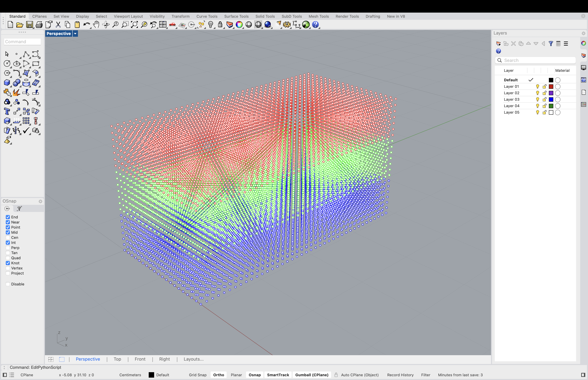
Task: Create a new layer in Layers panel
Action: pyautogui.click(x=499, y=44)
